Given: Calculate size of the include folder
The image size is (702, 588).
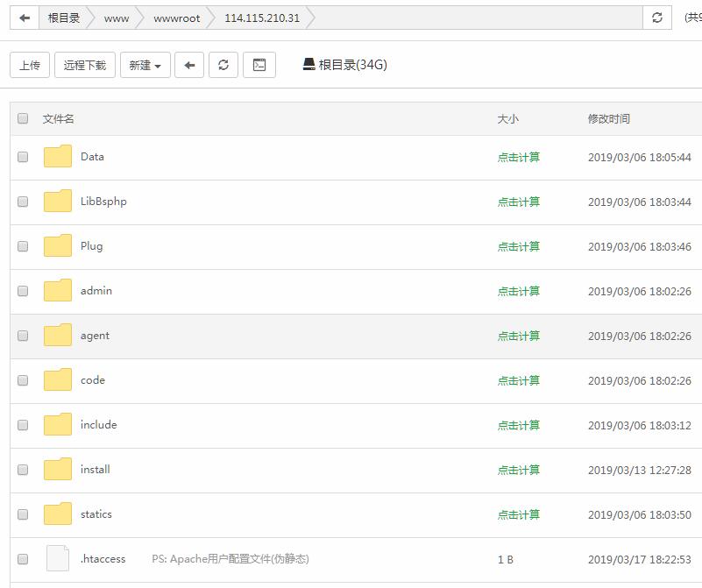Looking at the screenshot, I should (519, 425).
